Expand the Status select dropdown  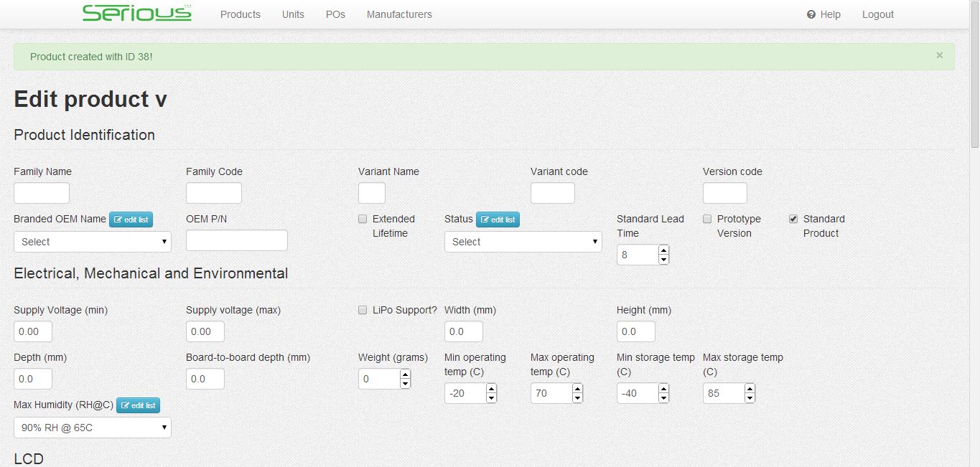(523, 242)
